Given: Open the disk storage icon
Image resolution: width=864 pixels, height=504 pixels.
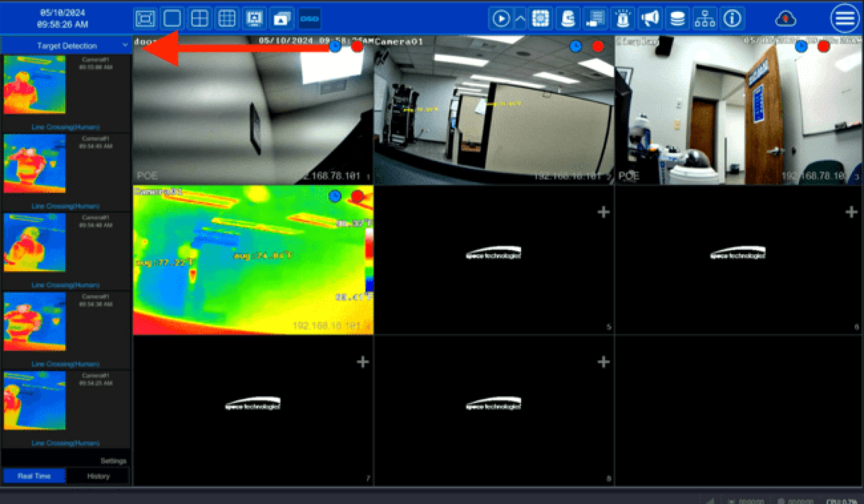Looking at the screenshot, I should point(677,19).
